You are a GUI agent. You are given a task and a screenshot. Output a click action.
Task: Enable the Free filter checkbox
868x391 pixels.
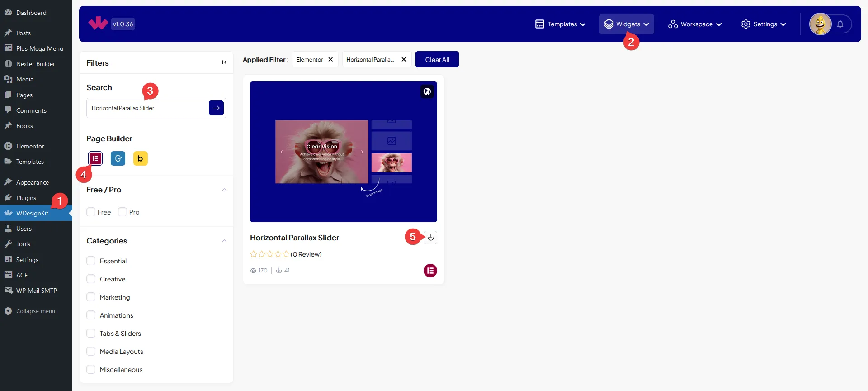[91, 212]
